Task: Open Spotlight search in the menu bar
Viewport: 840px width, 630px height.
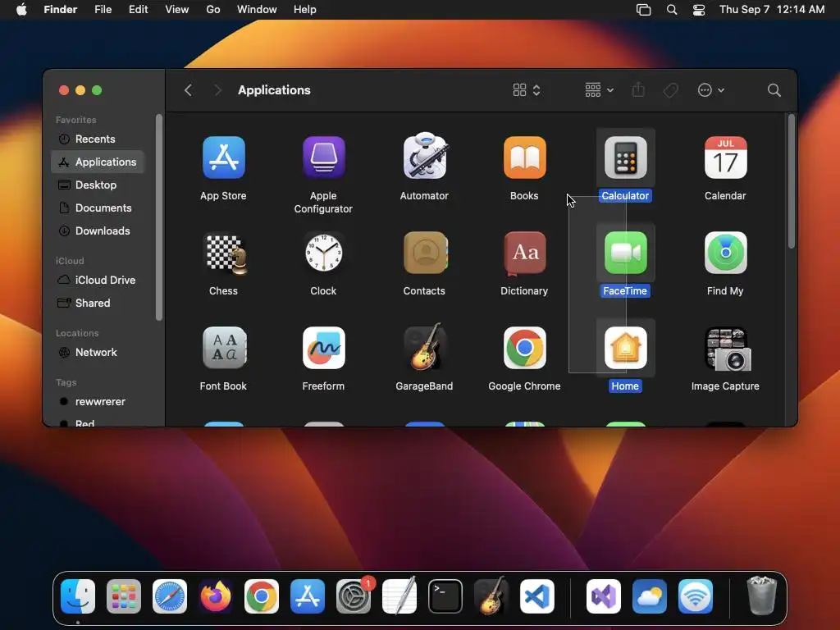Action: pyautogui.click(x=671, y=10)
